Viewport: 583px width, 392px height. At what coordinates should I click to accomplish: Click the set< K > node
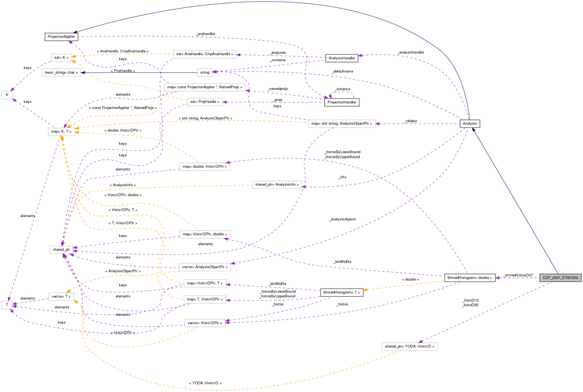pos(61,58)
